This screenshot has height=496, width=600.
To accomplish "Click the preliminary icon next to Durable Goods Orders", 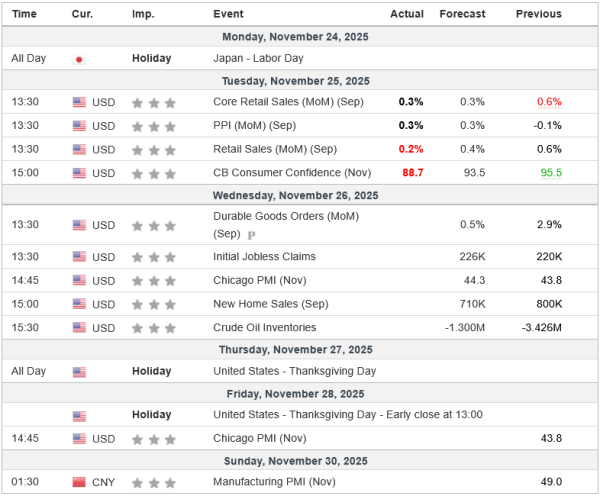I will [251, 235].
